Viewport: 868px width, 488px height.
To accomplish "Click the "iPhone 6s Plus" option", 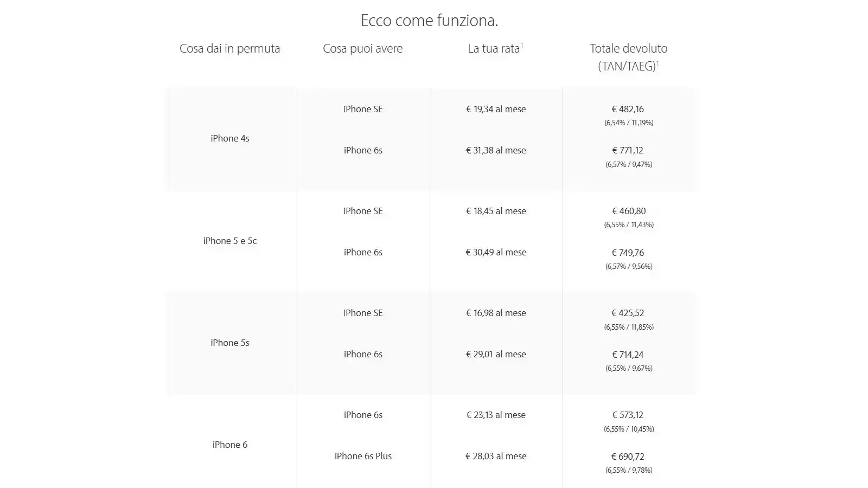I will (x=363, y=456).
